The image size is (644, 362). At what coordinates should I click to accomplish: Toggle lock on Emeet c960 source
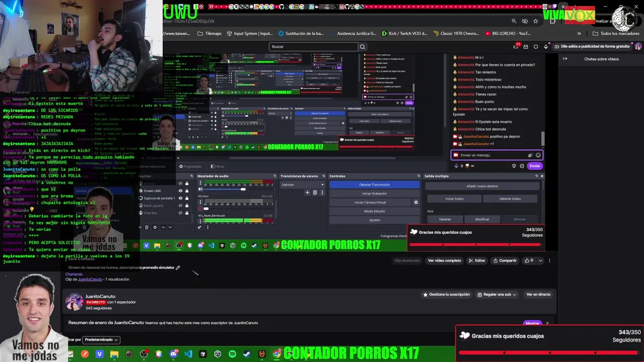[x=187, y=191]
